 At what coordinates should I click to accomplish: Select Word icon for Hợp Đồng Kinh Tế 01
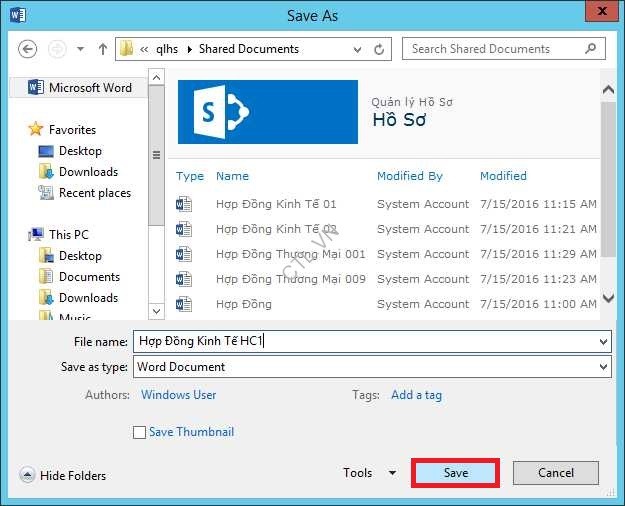[x=184, y=204]
